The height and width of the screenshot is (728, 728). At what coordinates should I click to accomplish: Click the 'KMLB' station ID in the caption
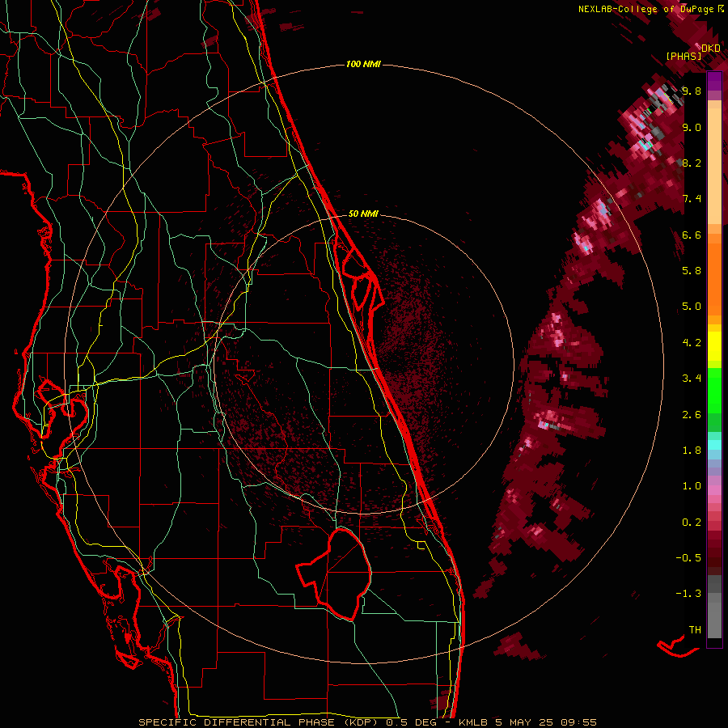(x=473, y=722)
